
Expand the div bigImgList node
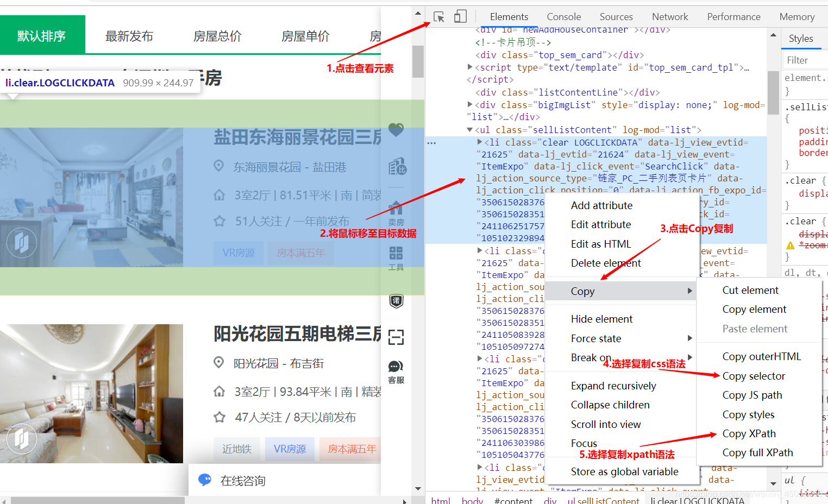(x=470, y=104)
